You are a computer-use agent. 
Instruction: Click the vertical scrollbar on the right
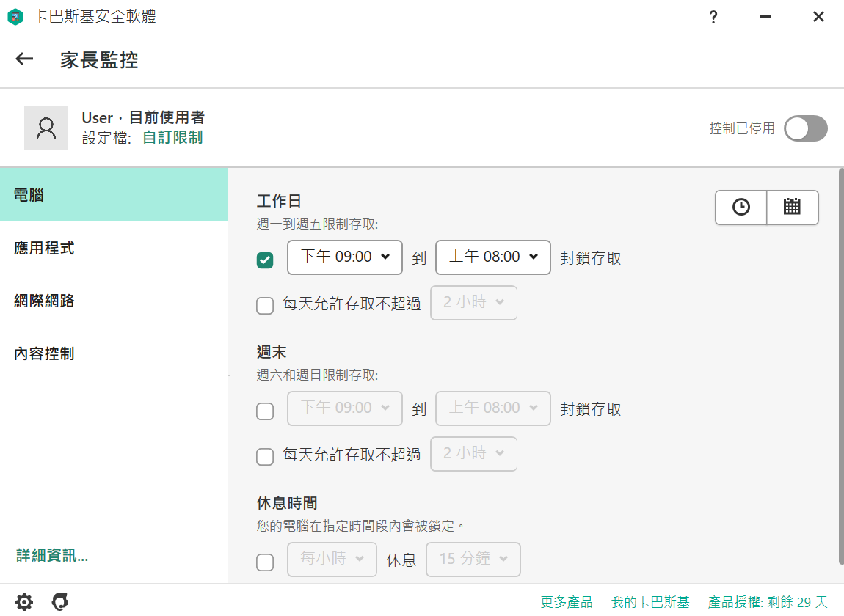point(841,366)
